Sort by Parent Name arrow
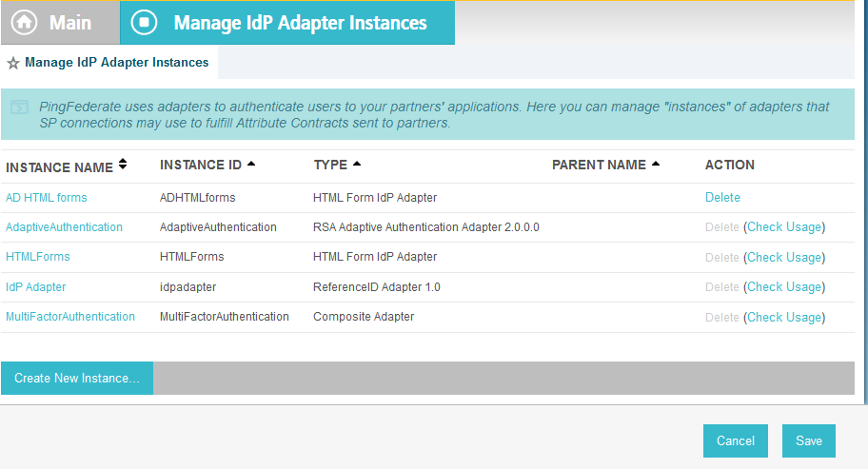 (656, 164)
